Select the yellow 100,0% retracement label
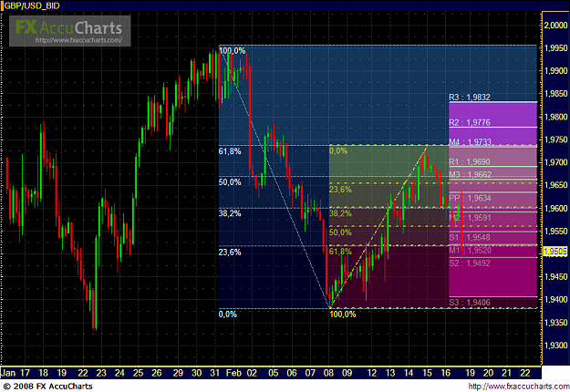Screen dimensions: 570x392 click(343, 315)
